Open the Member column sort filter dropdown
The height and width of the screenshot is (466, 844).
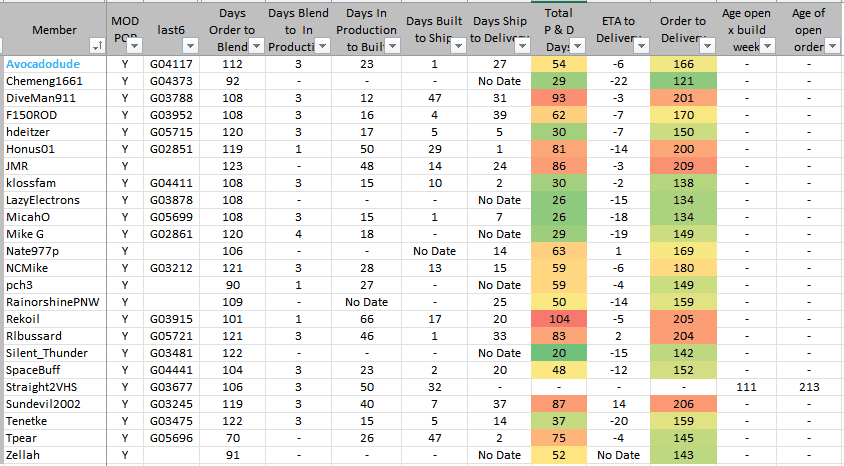coord(97,46)
